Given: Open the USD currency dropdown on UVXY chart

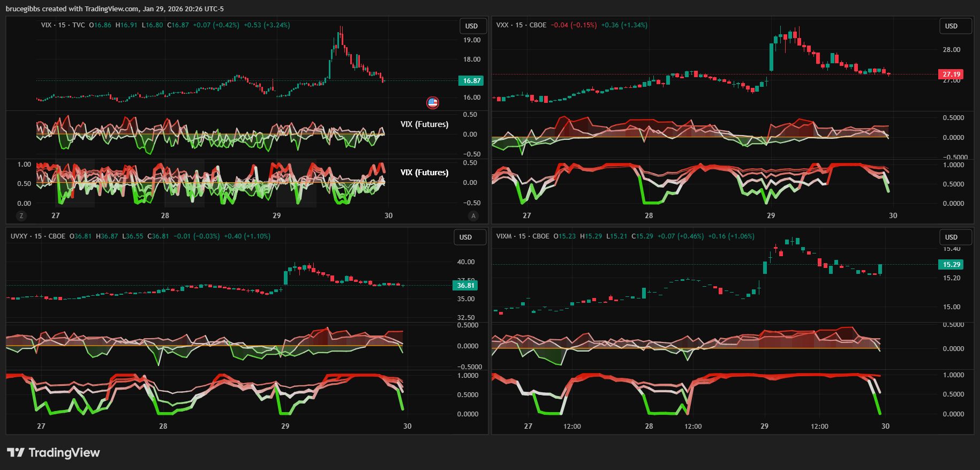Looking at the screenshot, I should pyautogui.click(x=466, y=237).
